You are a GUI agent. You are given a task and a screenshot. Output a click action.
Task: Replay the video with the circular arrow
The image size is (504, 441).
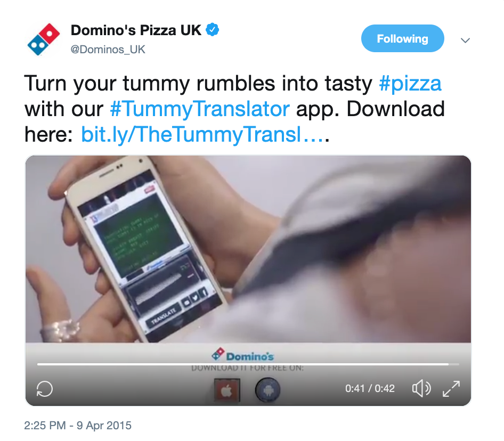pyautogui.click(x=44, y=389)
